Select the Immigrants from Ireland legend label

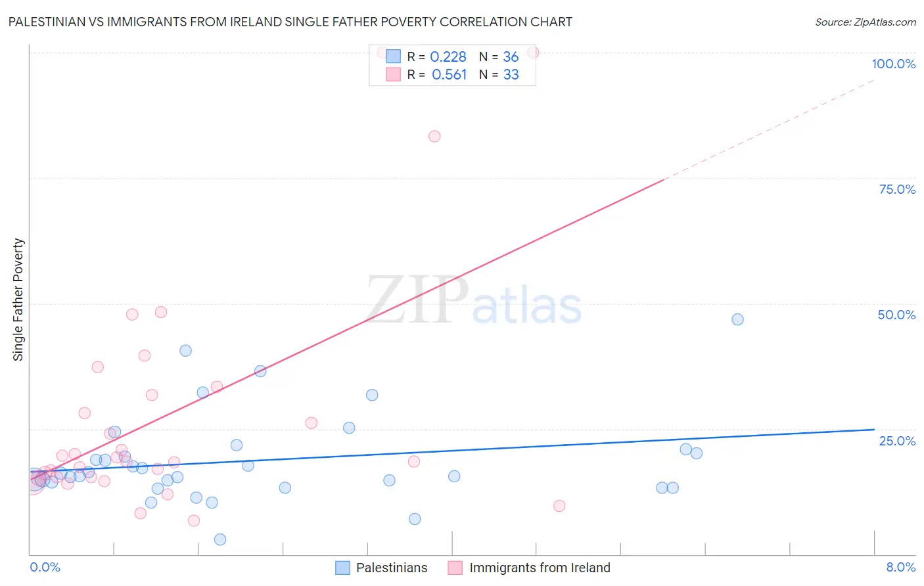[x=540, y=568]
